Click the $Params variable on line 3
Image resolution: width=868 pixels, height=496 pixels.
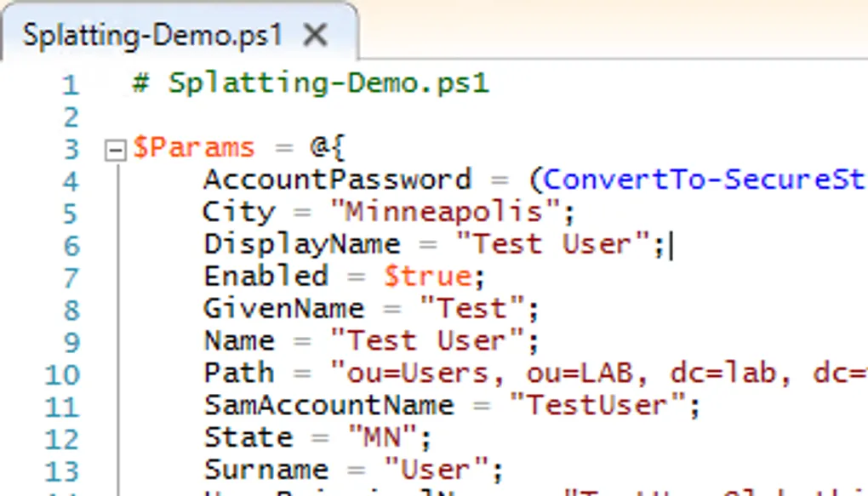[193, 147]
